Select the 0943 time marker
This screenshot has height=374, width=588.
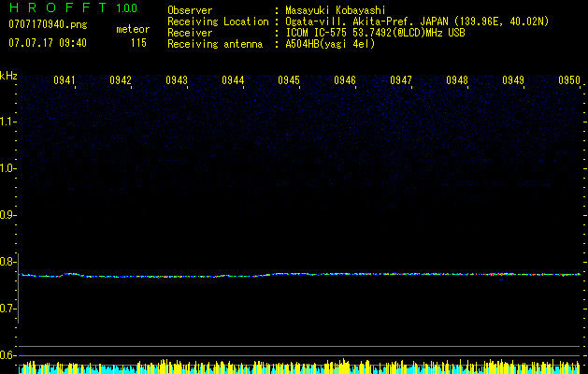coord(177,80)
